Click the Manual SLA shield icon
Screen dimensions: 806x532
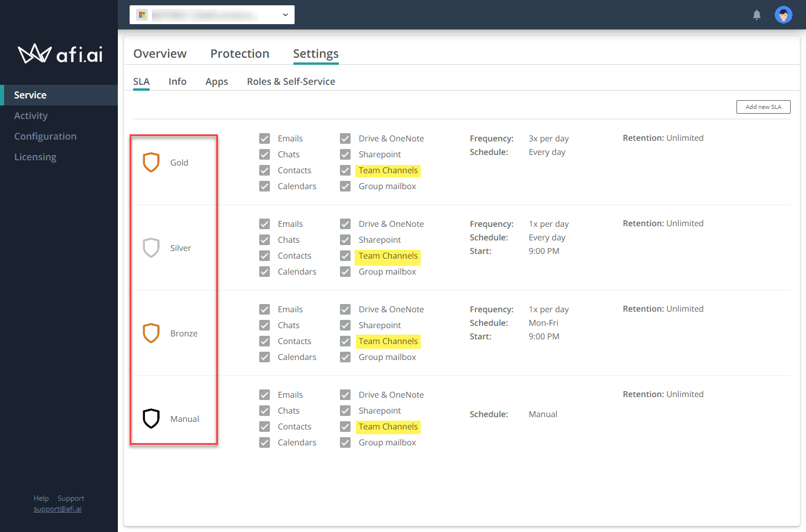151,419
